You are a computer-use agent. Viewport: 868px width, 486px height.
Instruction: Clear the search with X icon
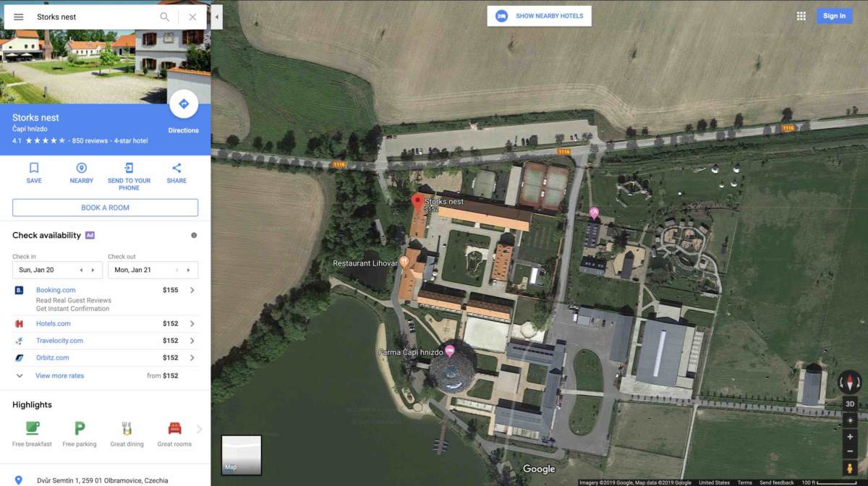192,17
